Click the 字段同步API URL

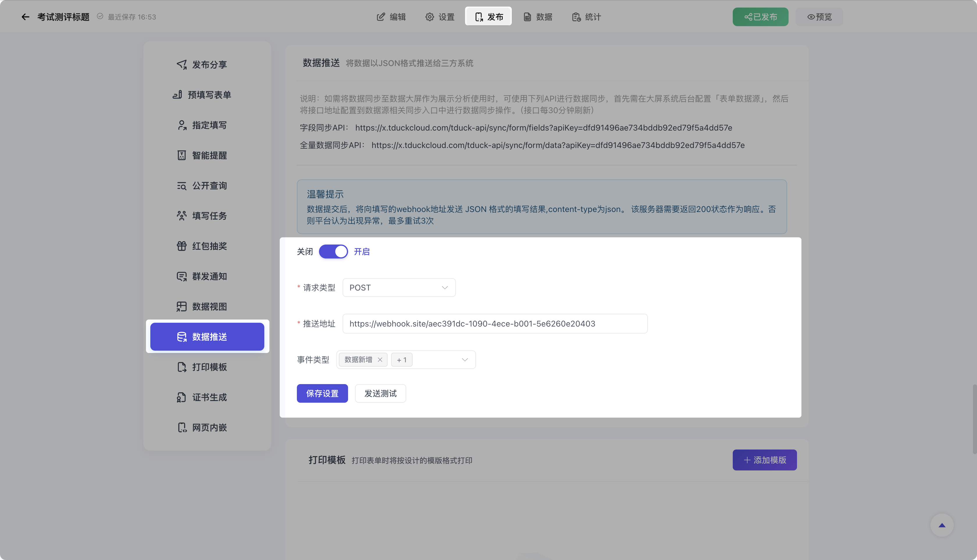[x=543, y=128]
